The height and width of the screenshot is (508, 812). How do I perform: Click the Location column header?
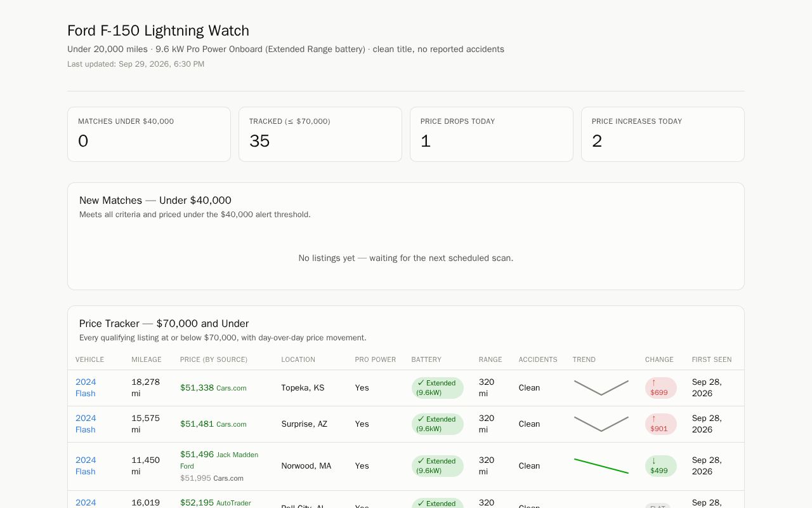click(298, 359)
